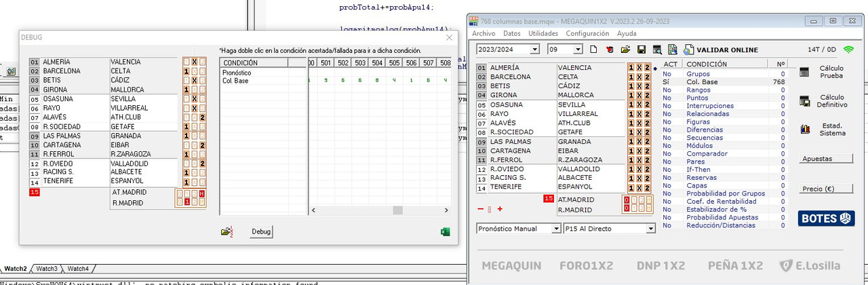Click open-folder icon in DEBUG window
This screenshot has height=285, width=868.
[226, 232]
